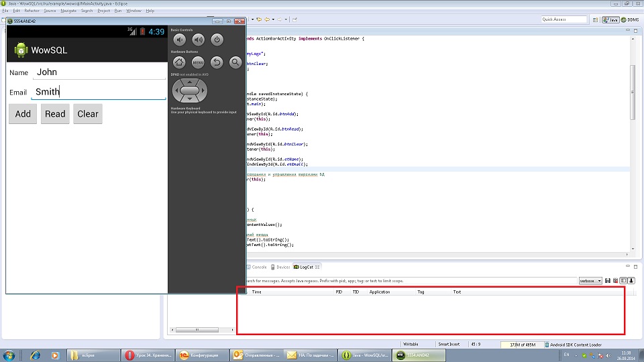
Task: Click the Windows Start button
Action: [9, 355]
